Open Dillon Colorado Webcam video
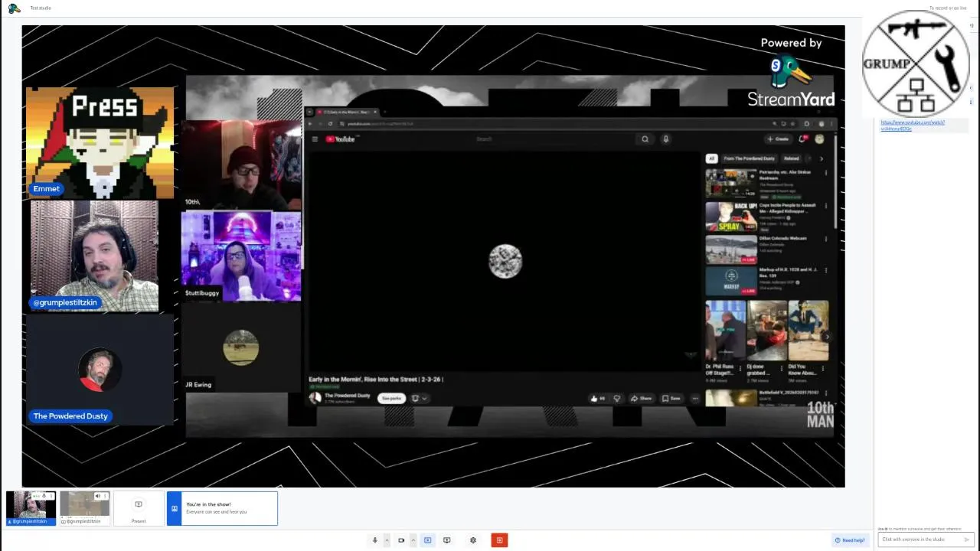980x551 pixels. (731, 249)
